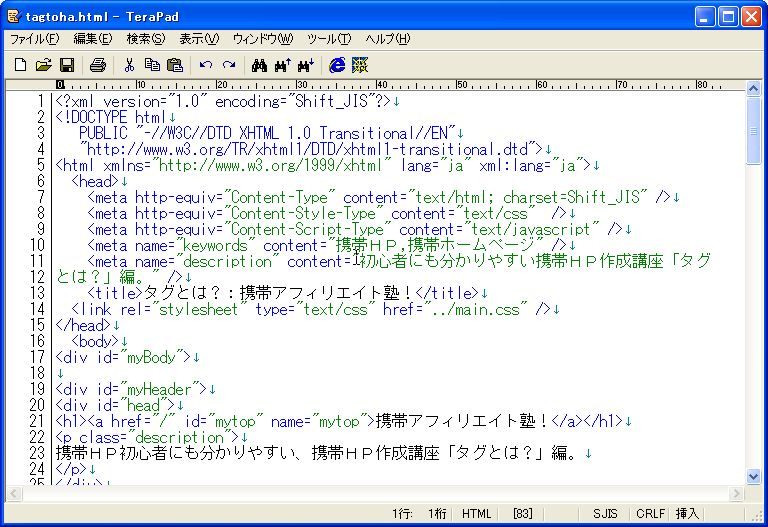Find next with binoculars down-arrow icon
The width and height of the screenshot is (768, 527).
point(306,65)
